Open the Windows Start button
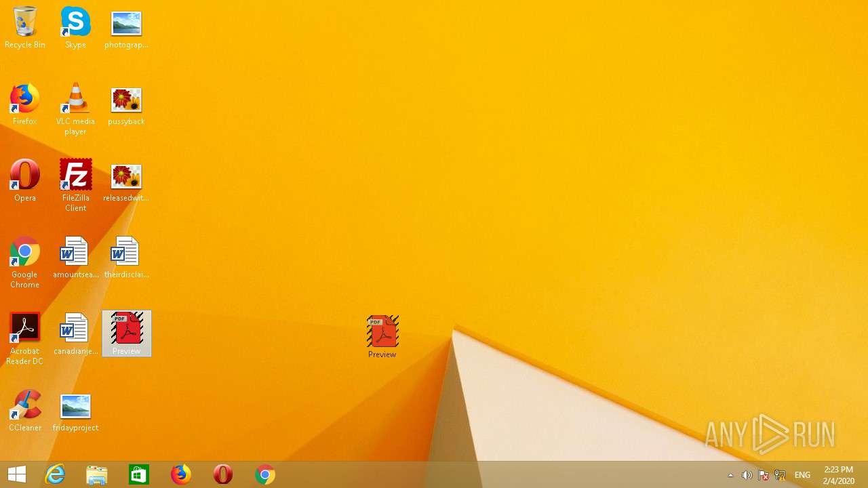 click(17, 474)
